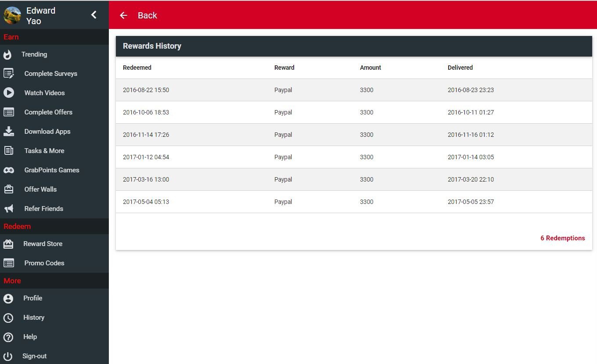The height and width of the screenshot is (364, 597).
Task: Go Back using the header text
Action: click(x=147, y=15)
